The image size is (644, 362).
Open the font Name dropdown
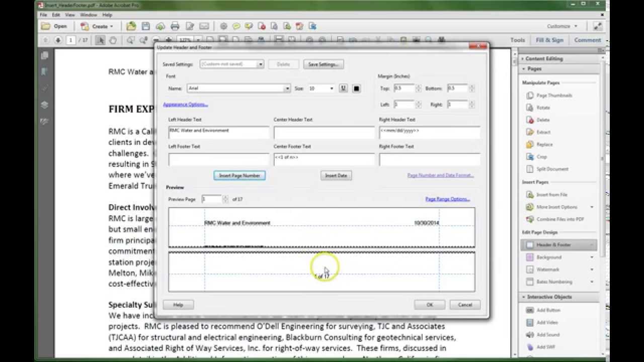(x=287, y=88)
